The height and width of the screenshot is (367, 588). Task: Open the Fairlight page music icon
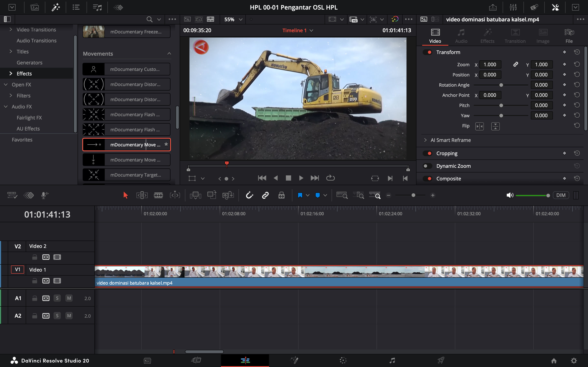coord(392,360)
